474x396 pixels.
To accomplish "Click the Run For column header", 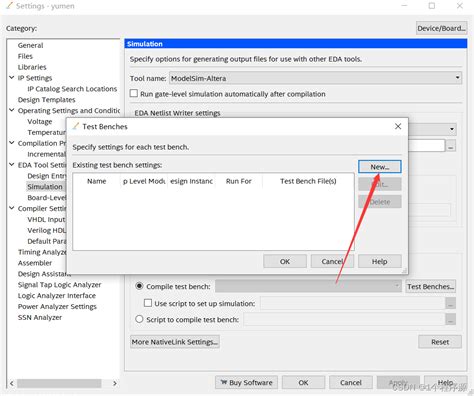I will [x=239, y=181].
